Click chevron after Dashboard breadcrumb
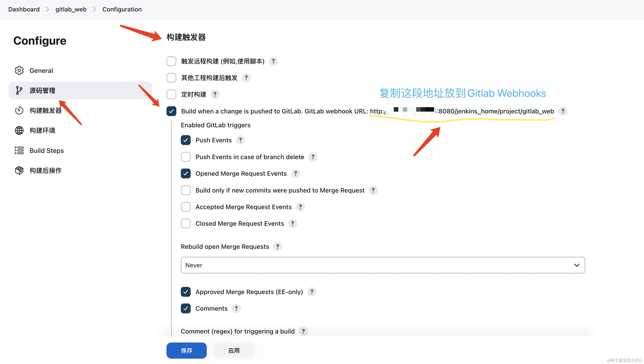This screenshot has width=644, height=364. coord(47,9)
